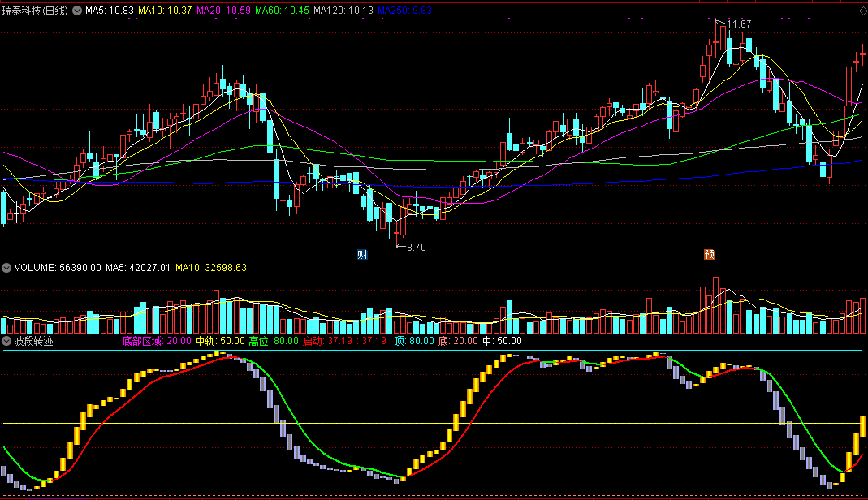Screen dimensions: 868x500
Task: Click the VOLUME: 56390.00 label
Action: (x=58, y=268)
